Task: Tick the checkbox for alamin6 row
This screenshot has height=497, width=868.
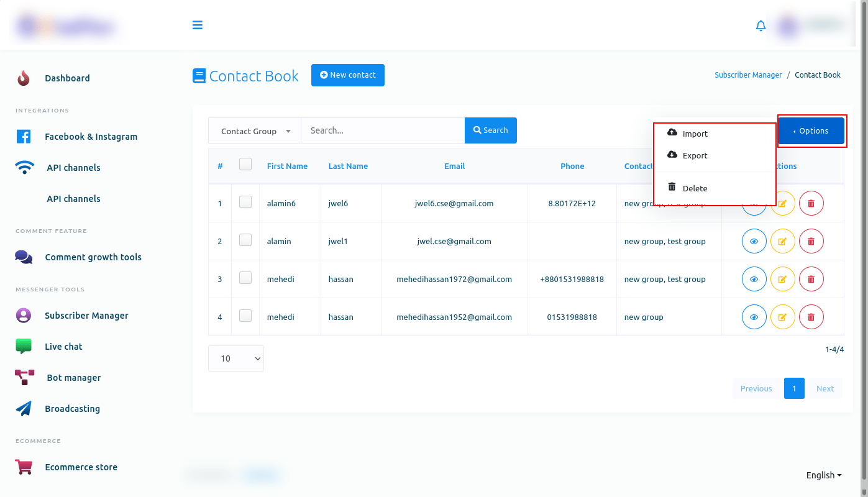Action: click(245, 202)
